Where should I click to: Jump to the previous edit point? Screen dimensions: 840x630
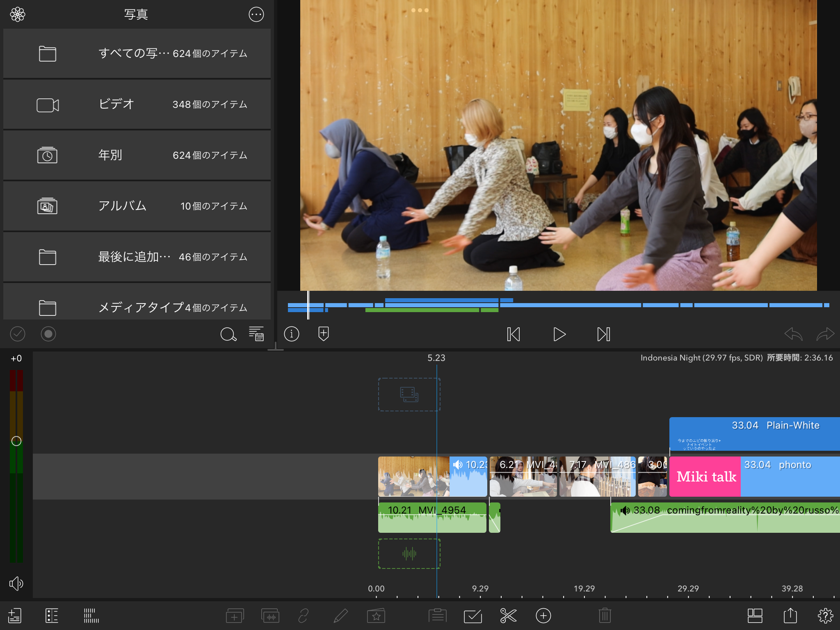pos(513,334)
